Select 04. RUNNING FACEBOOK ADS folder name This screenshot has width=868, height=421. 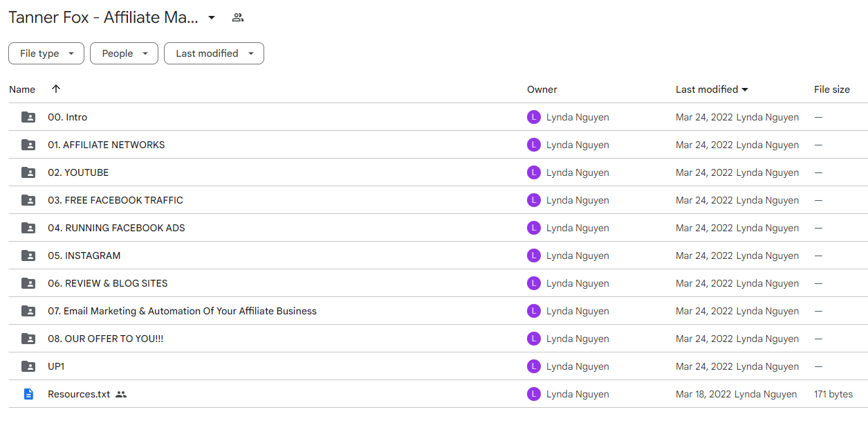click(x=116, y=228)
